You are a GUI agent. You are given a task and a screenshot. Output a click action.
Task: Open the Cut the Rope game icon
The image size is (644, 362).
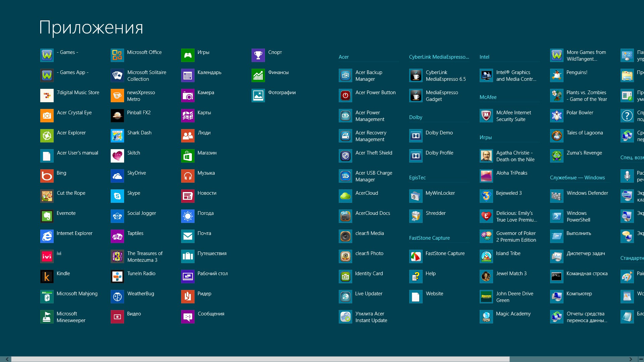point(47,196)
